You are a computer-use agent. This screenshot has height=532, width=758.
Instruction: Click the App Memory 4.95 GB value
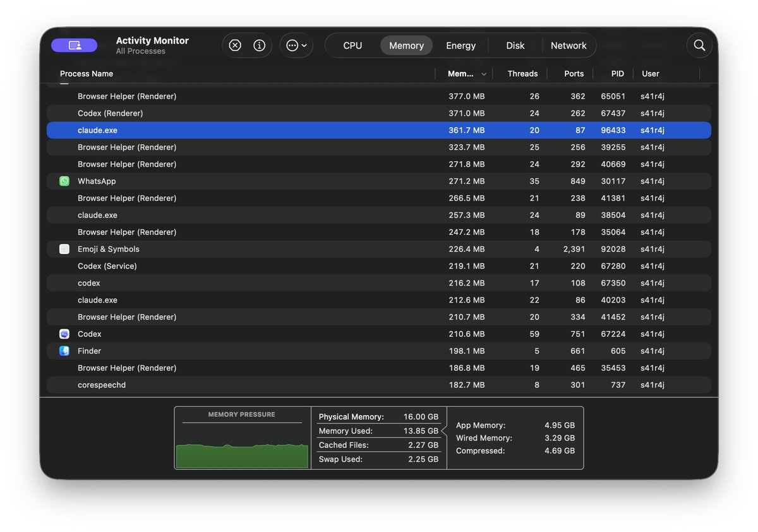(560, 425)
